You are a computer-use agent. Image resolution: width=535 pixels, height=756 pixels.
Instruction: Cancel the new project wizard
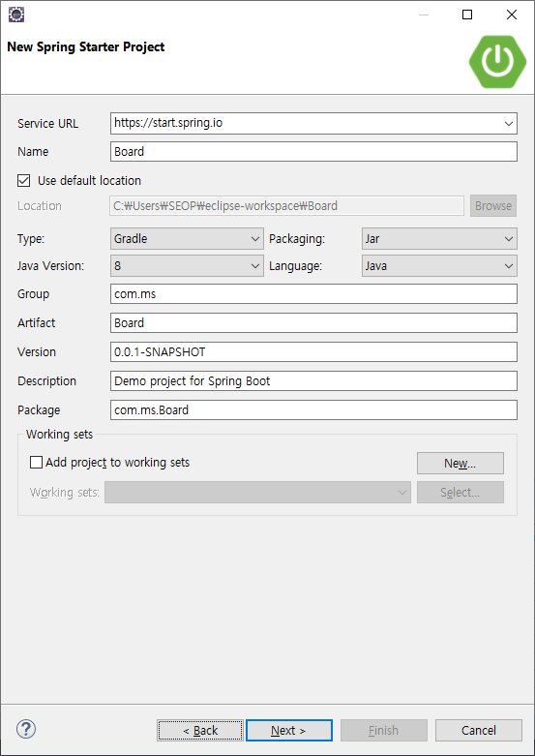point(479,731)
